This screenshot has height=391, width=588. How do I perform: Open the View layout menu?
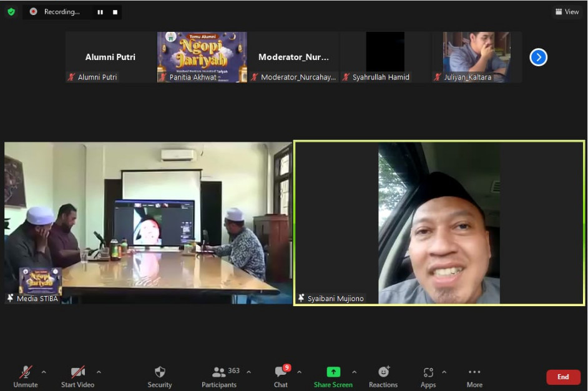[x=567, y=12]
